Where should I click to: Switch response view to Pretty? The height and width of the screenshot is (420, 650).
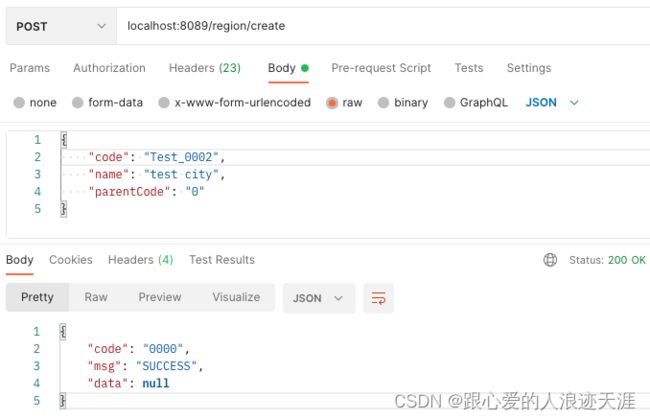[37, 297]
